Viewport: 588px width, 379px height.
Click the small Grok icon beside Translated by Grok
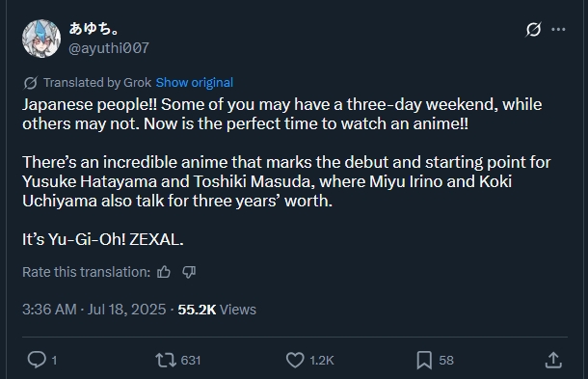click(30, 83)
